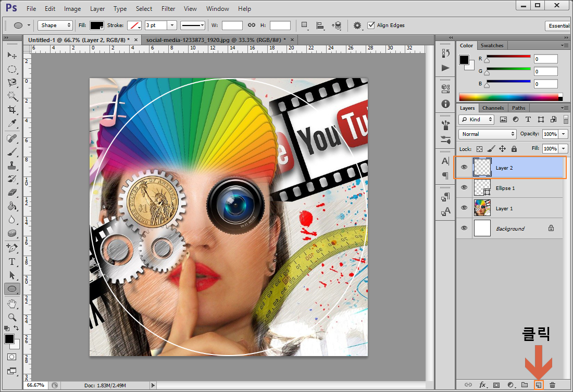Toggle lock image pixels brush
The width and height of the screenshot is (573, 392).
click(491, 149)
